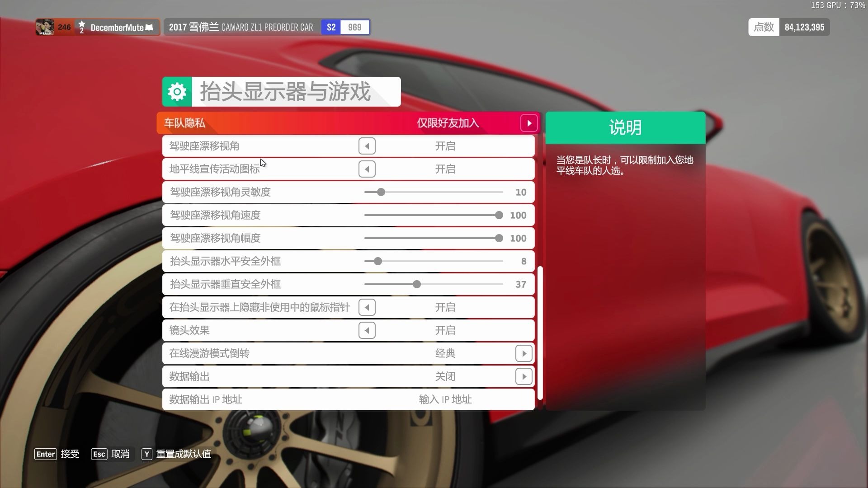The image size is (868, 488).
Task: Click the 输入 IP 地址 input field
Action: (x=445, y=399)
